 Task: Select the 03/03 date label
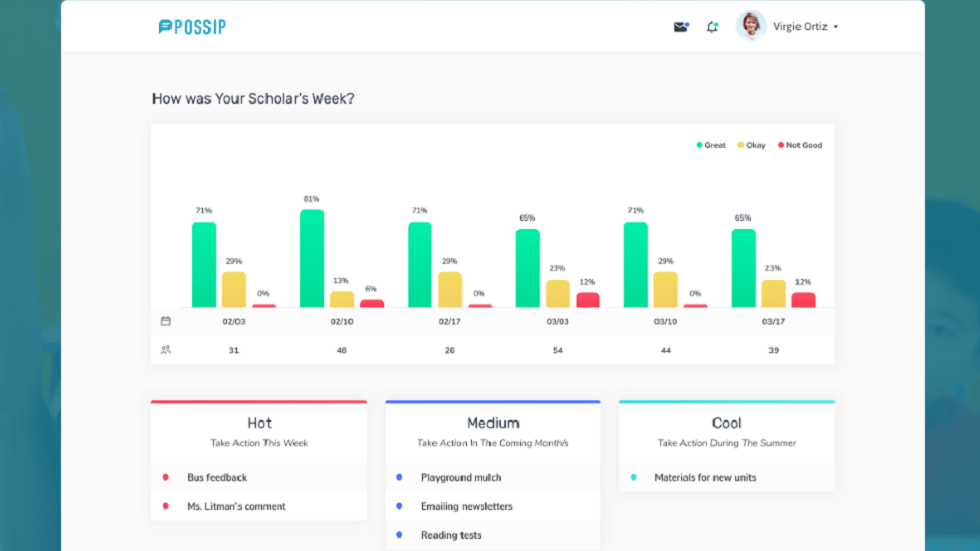(x=558, y=322)
